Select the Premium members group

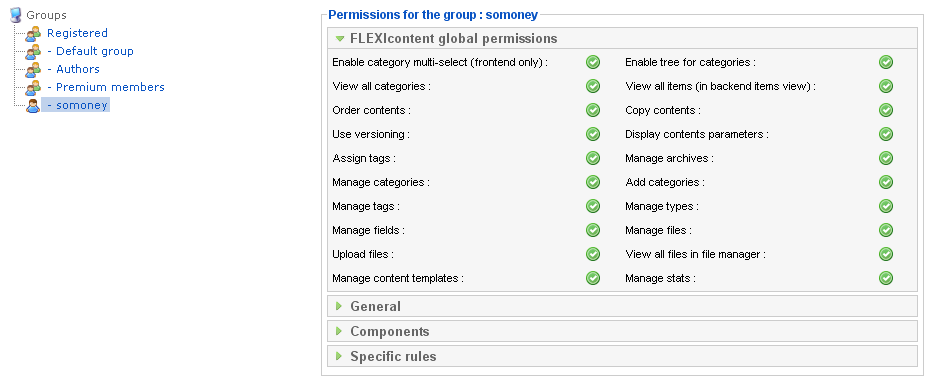tap(106, 87)
